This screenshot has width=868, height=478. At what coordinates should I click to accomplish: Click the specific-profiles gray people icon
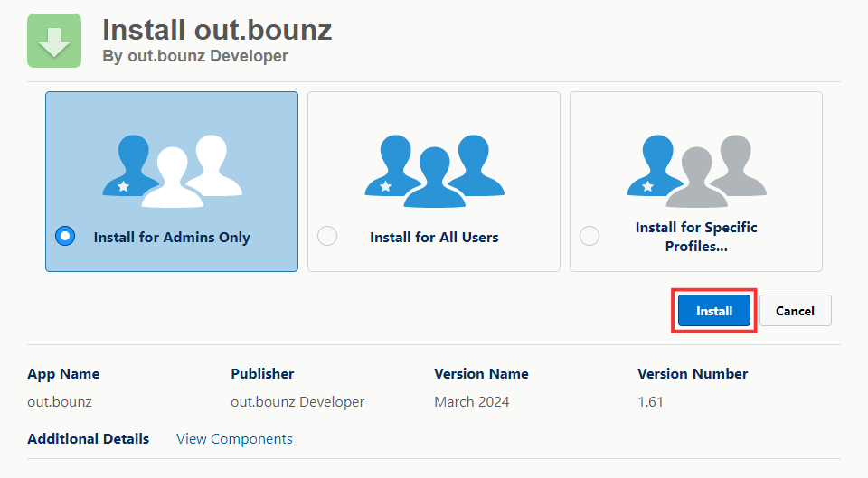pos(696,171)
